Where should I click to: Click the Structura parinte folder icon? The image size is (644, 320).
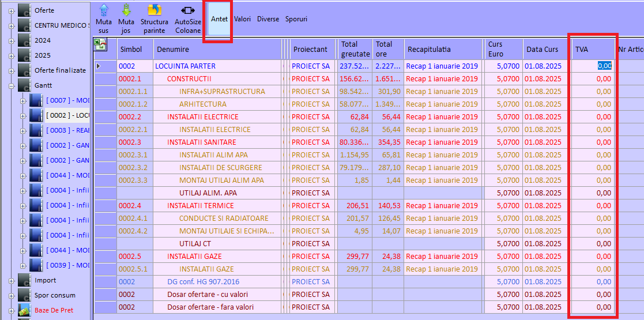pyautogui.click(x=154, y=10)
